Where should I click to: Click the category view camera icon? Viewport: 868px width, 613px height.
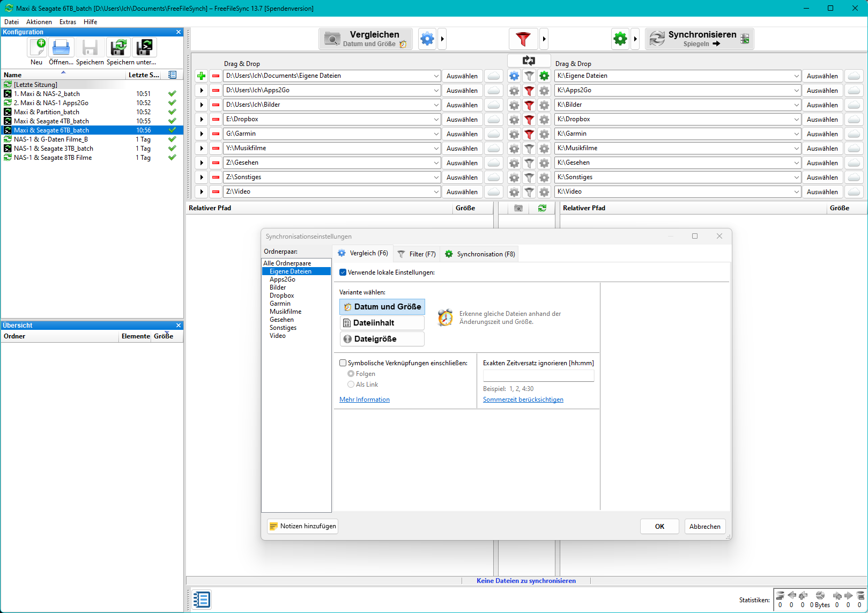[518, 208]
